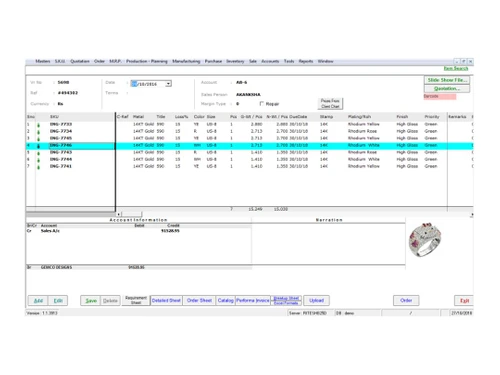The width and height of the screenshot is (500, 375).
Task: Open the Production - Planning menu
Action: (x=147, y=61)
